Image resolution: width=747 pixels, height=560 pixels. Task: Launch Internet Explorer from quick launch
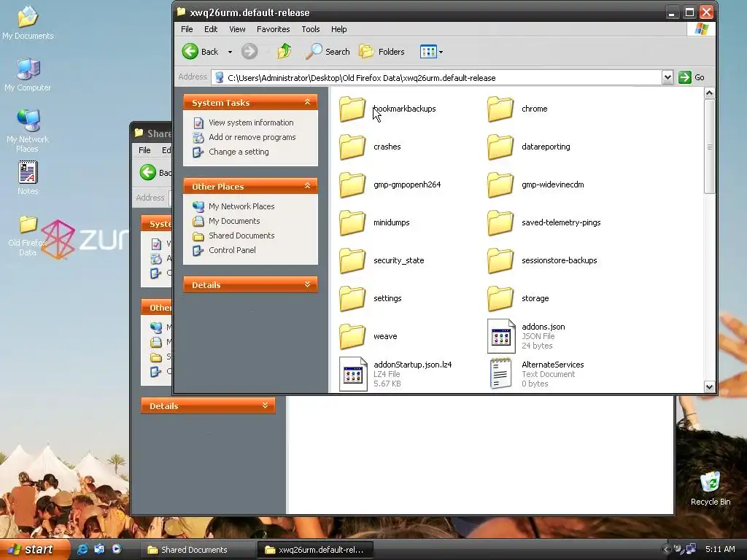click(82, 549)
